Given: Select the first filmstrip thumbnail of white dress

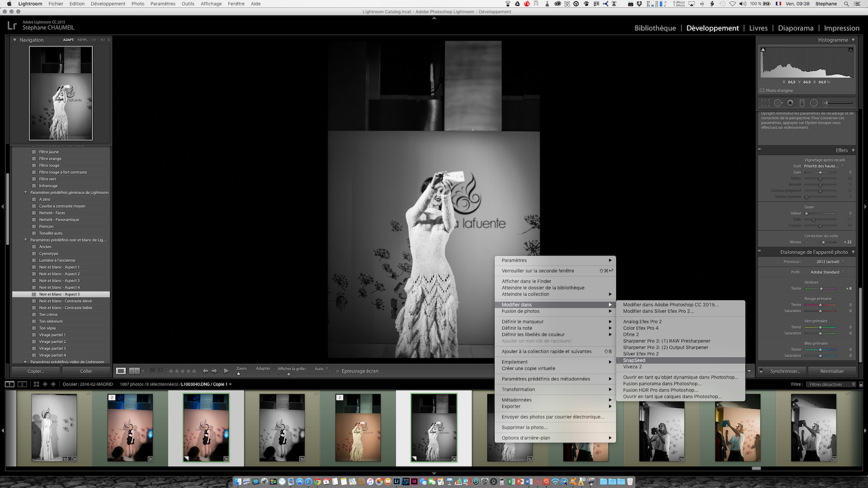Looking at the screenshot, I should click(x=54, y=427).
